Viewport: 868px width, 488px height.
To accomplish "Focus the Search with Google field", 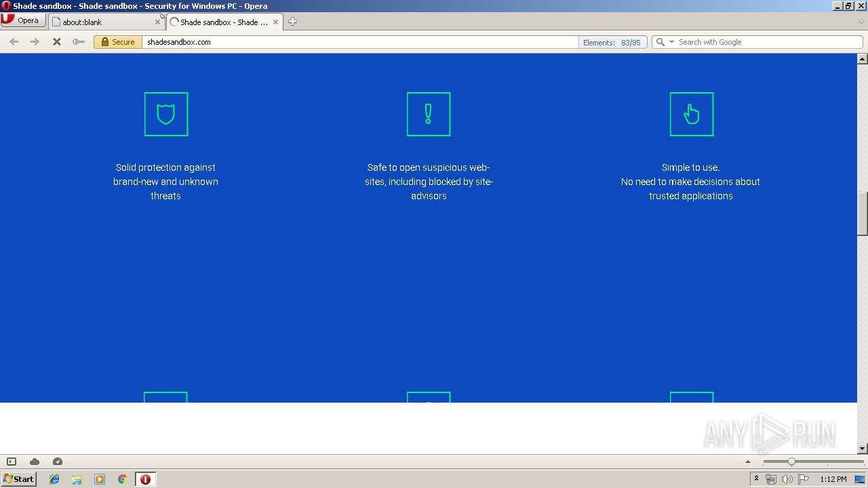I will tap(769, 42).
